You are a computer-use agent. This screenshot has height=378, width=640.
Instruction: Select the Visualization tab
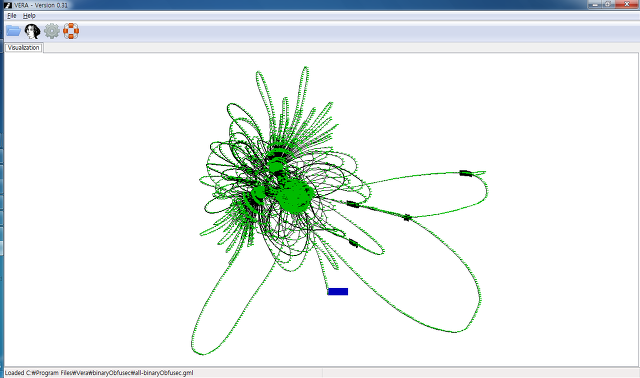pos(24,48)
